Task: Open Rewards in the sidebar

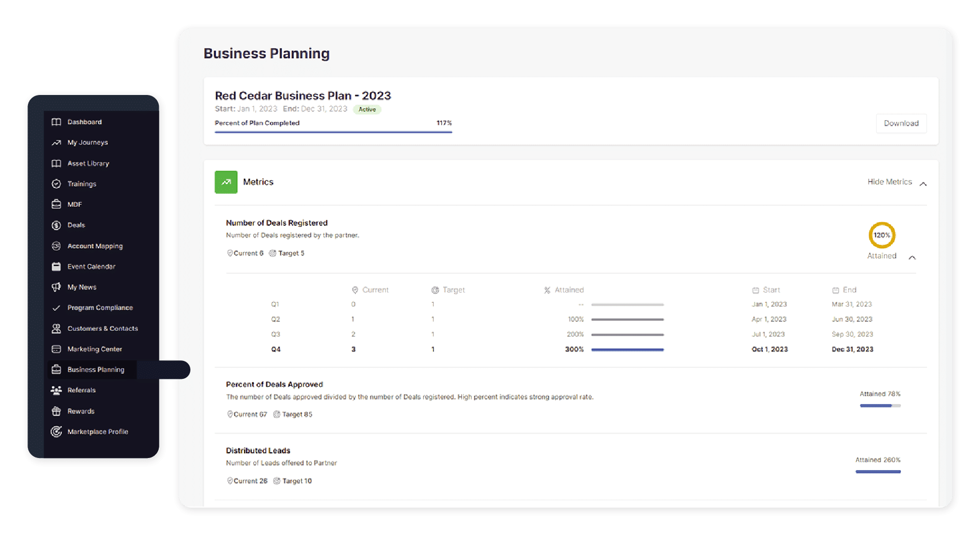Action: (81, 411)
